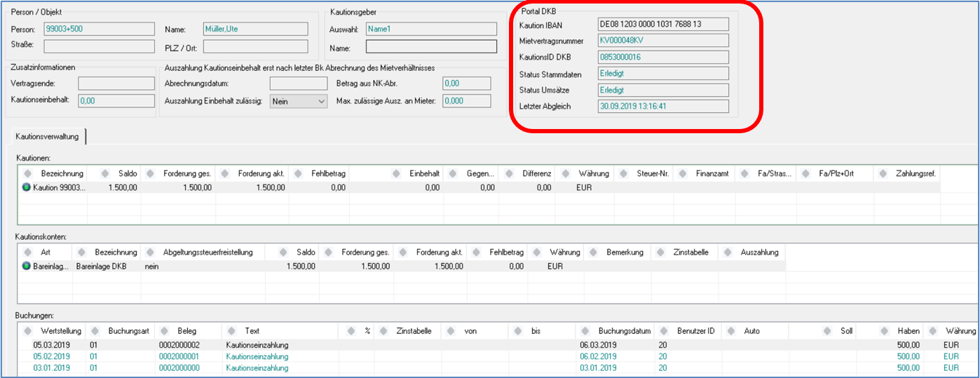Click diamond icon beside Wertstellung column header
The width and height of the screenshot is (980, 378).
click(28, 331)
